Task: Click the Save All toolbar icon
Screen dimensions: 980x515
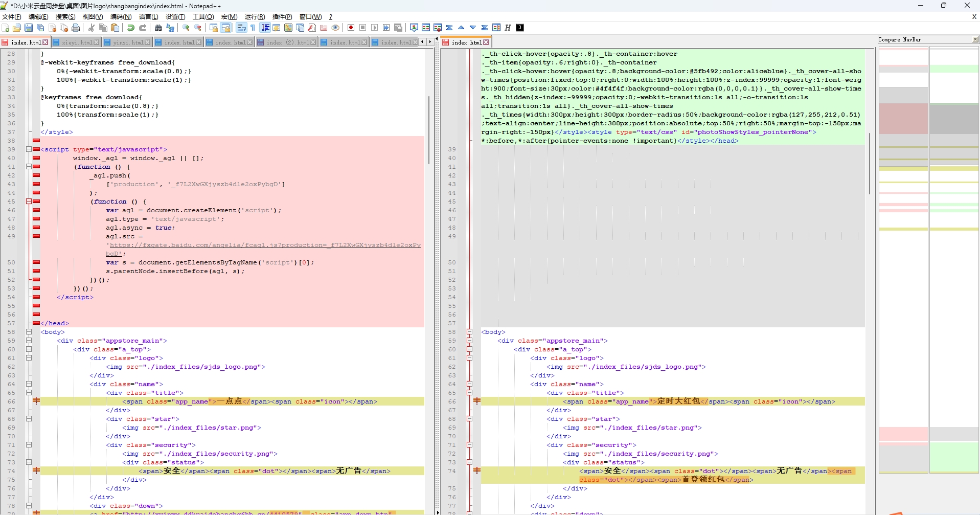Action: click(40, 28)
